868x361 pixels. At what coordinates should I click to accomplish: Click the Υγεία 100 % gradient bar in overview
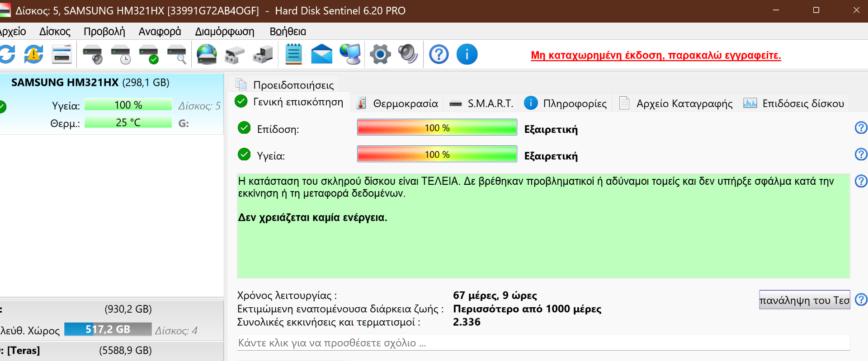coord(437,155)
